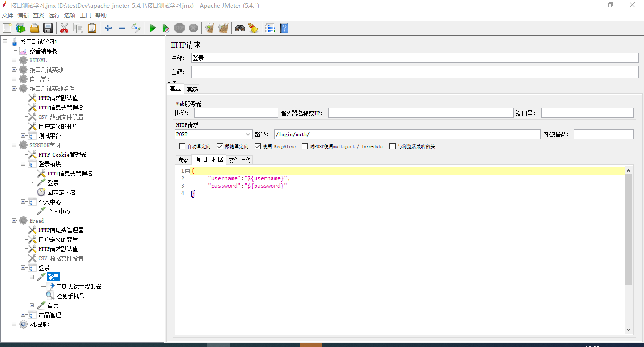
Task: Expand the 自己学习 thread group
Action: 14,79
